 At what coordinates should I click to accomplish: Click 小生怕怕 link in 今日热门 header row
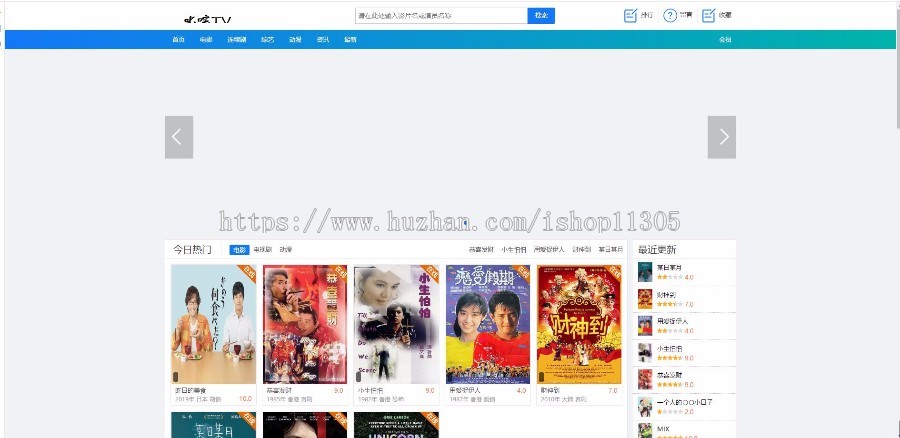(x=514, y=250)
